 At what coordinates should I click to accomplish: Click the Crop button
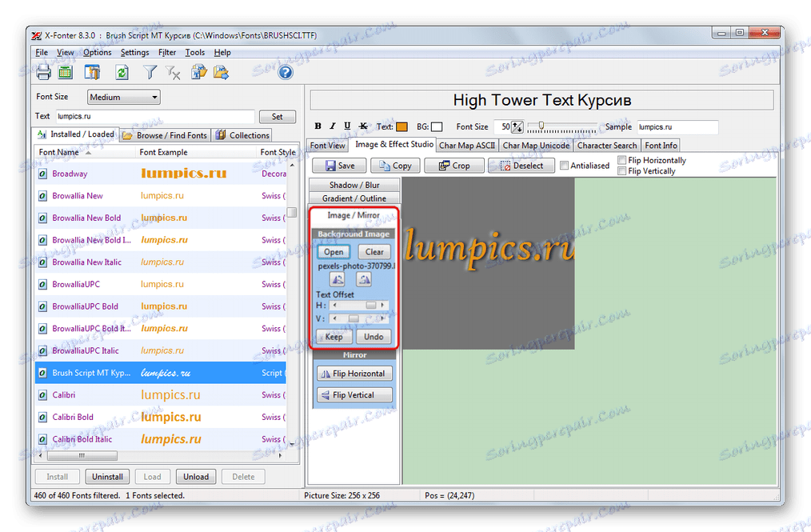tap(454, 166)
